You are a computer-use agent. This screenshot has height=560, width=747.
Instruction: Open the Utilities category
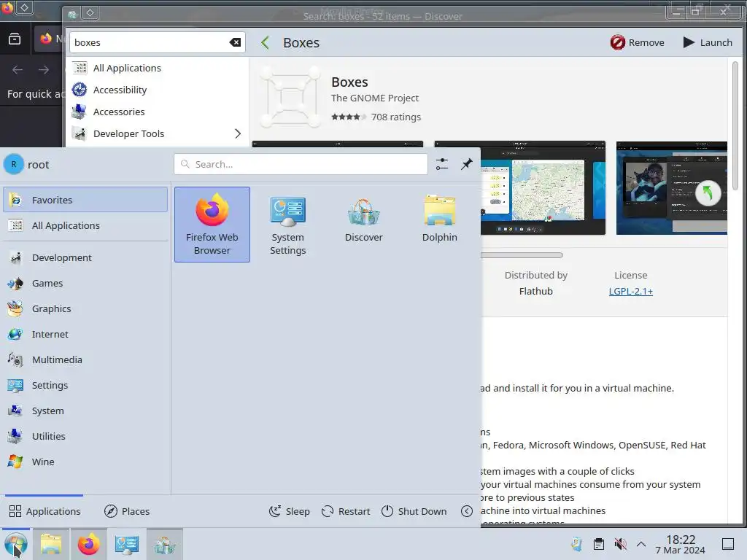pyautogui.click(x=85, y=436)
